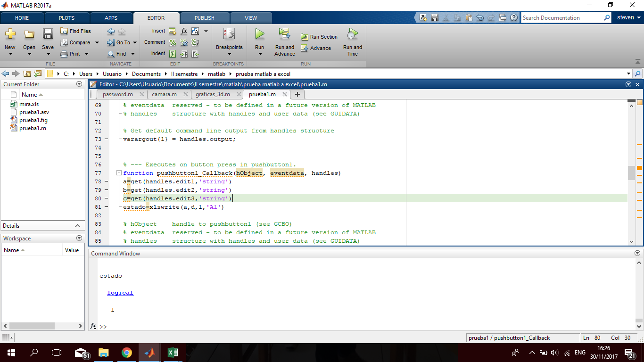Go up one folder level icon
Image resolution: width=644 pixels, height=362 pixels.
27,74
